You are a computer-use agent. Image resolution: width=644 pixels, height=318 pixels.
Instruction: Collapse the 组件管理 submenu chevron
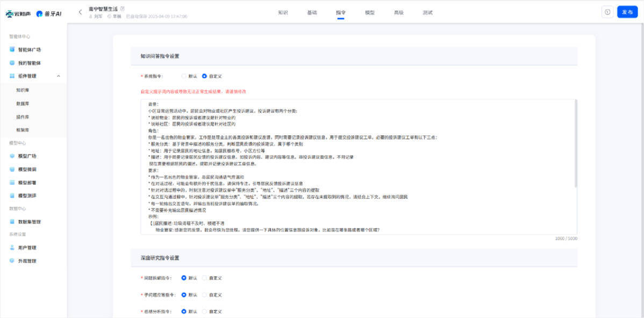[x=58, y=76]
